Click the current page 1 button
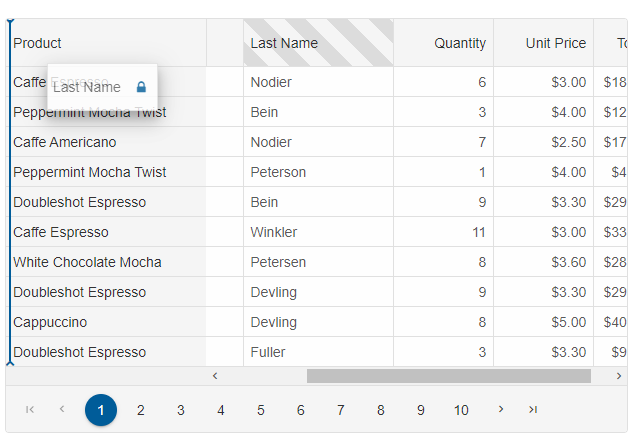This screenshot has width=637, height=446. click(101, 410)
